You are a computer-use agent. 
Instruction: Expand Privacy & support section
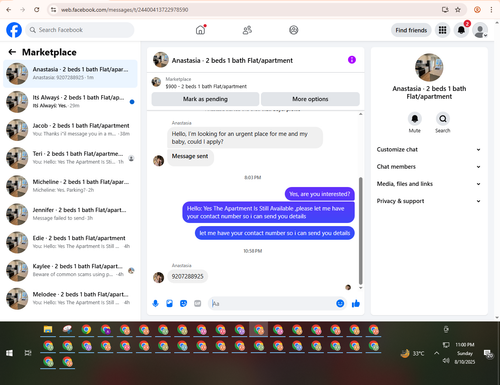click(429, 201)
